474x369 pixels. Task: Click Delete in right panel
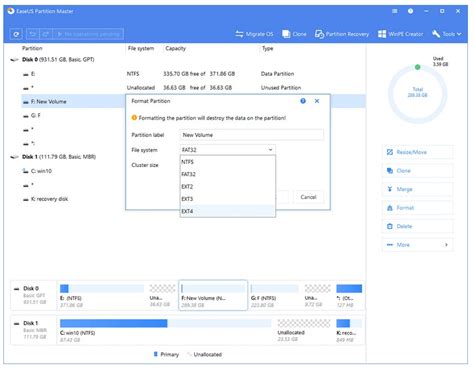point(417,226)
